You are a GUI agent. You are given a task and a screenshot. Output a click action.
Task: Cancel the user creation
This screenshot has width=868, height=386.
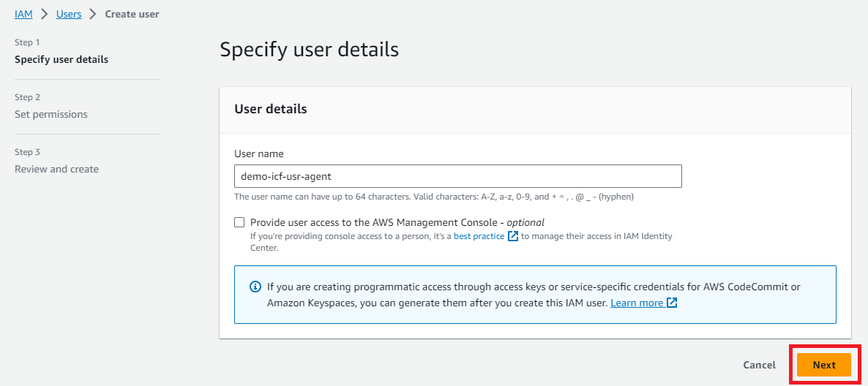click(759, 365)
